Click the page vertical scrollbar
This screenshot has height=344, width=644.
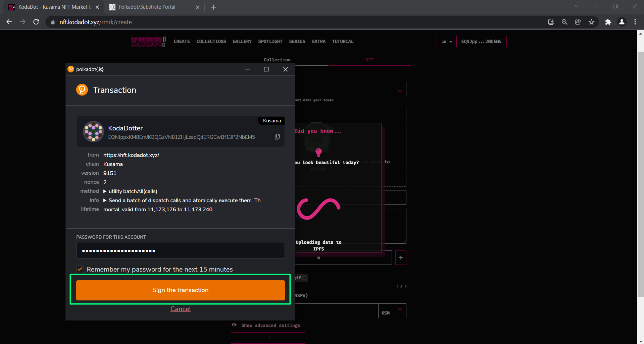pos(641,174)
